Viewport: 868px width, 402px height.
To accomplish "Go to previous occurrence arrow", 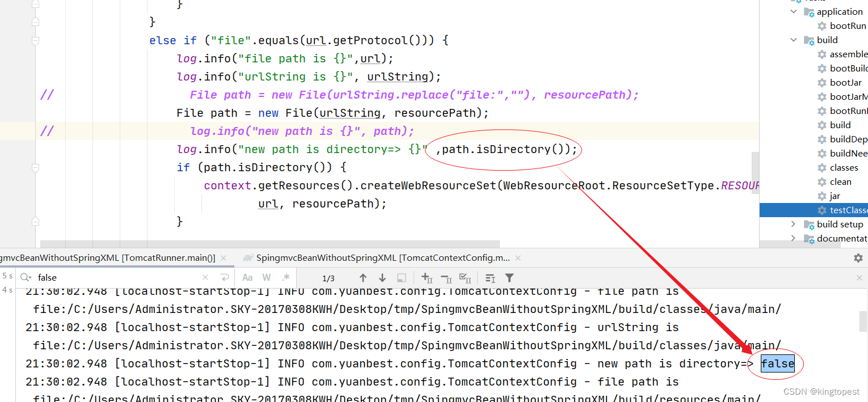I will click(x=363, y=278).
